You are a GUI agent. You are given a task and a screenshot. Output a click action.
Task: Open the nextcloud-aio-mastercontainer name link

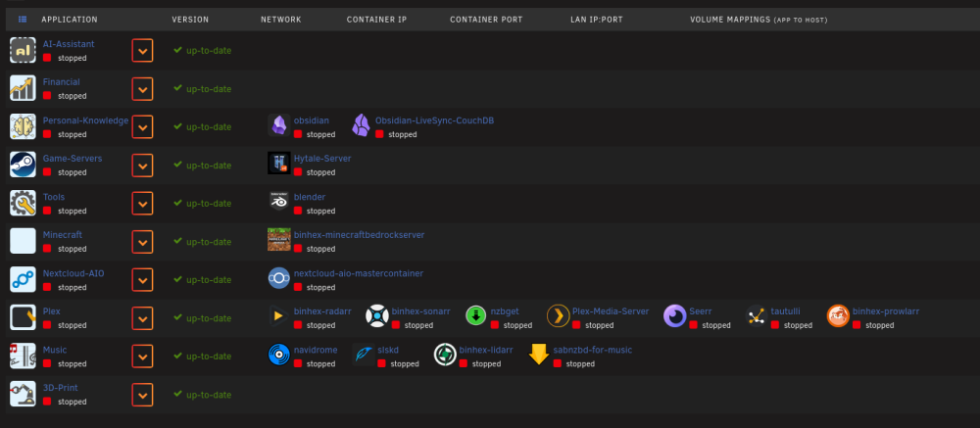pos(359,273)
